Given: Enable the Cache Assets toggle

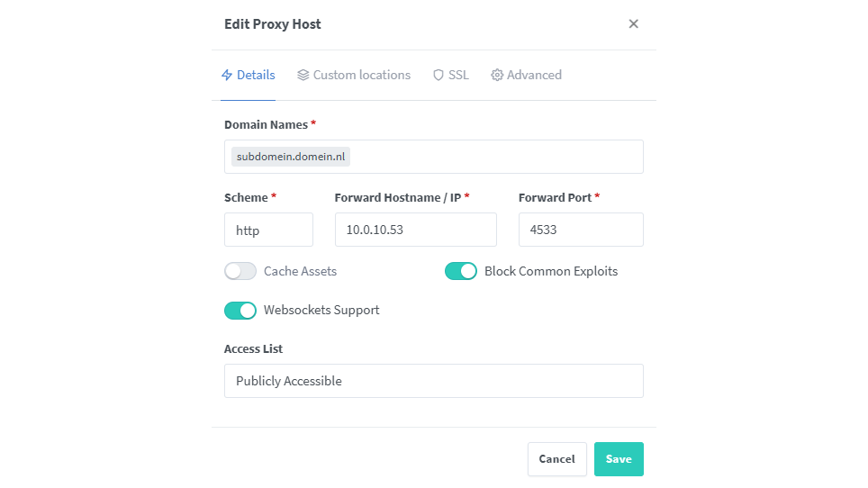Looking at the screenshot, I should [x=240, y=271].
